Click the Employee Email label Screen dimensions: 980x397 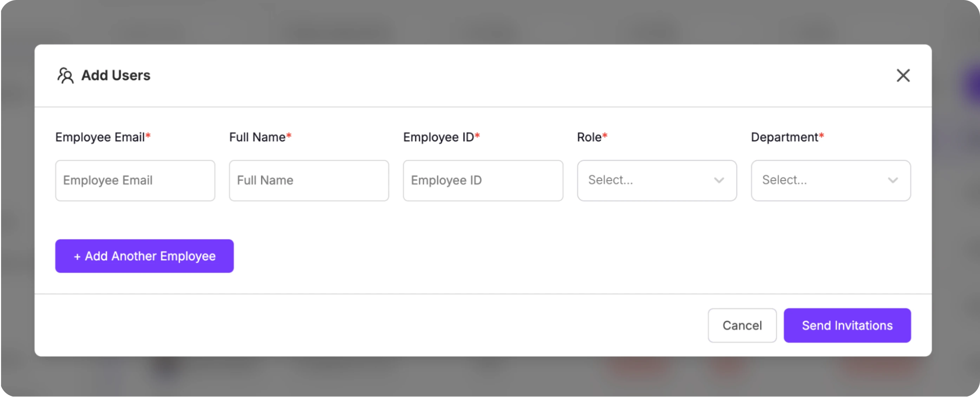click(103, 137)
